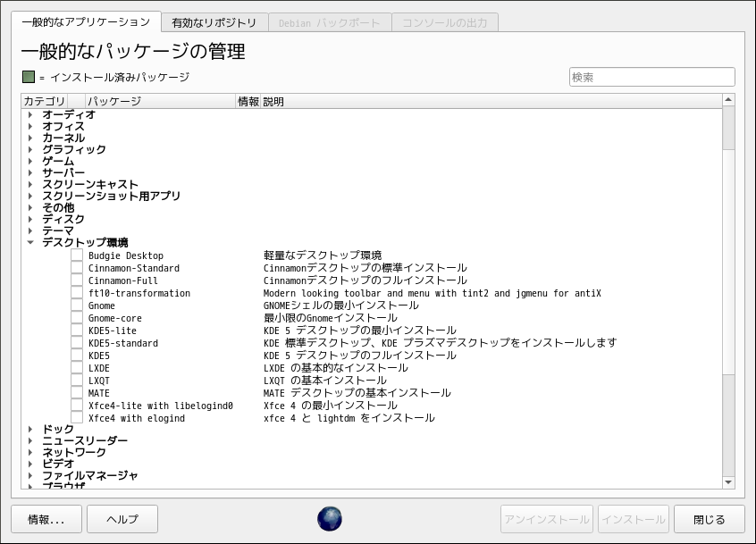This screenshot has width=756, height=544.
Task: Expand スクリーンショット用アプリ category
Action: click(x=30, y=196)
